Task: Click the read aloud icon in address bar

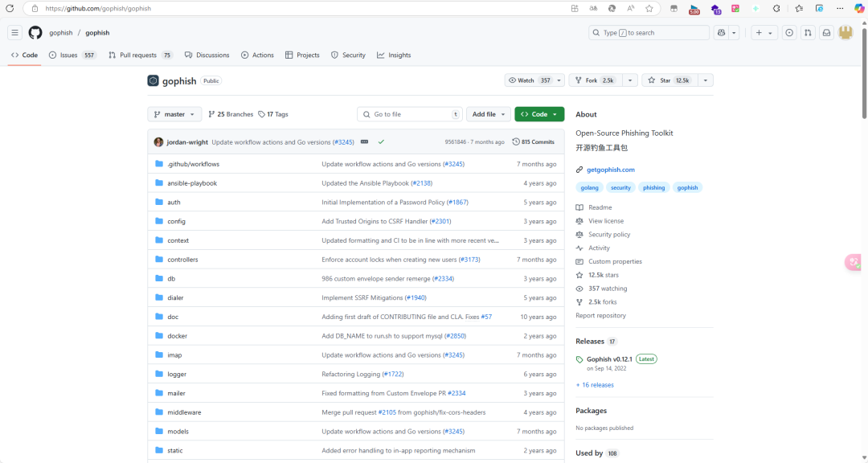Action: click(x=631, y=8)
